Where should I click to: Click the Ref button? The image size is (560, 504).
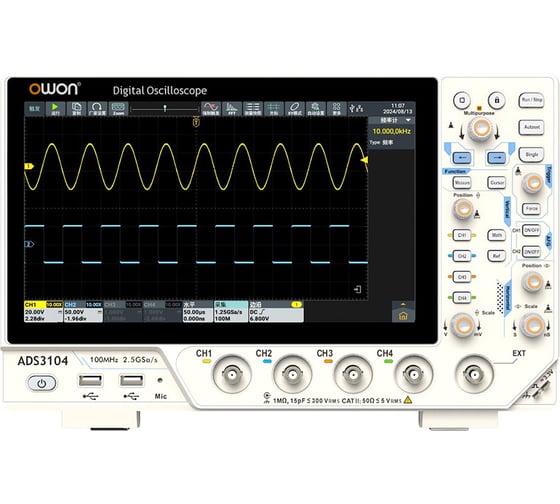[x=497, y=256]
